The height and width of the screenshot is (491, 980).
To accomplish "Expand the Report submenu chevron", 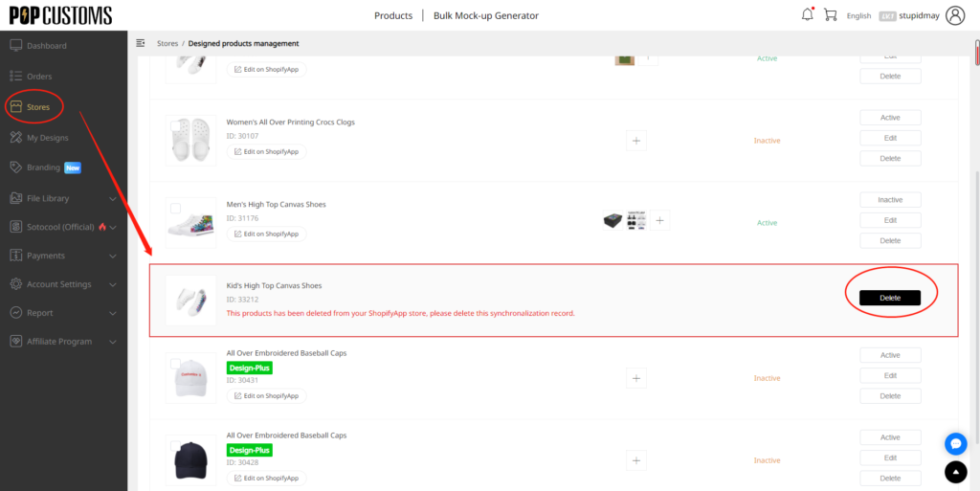I will click(x=113, y=314).
